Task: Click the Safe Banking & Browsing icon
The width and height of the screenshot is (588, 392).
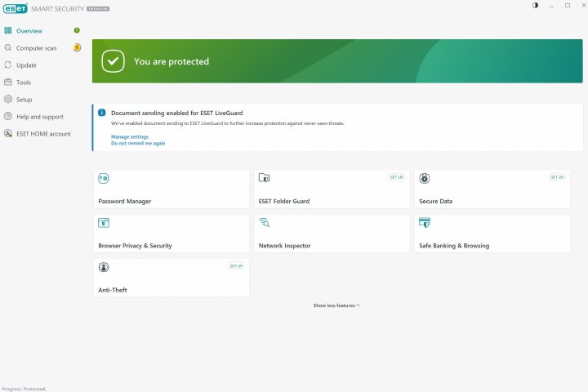Action: tap(425, 222)
